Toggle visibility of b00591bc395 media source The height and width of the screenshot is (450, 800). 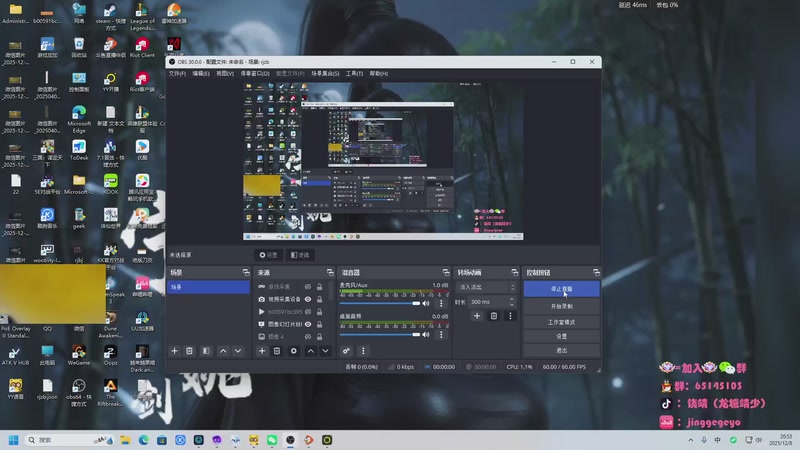tap(308, 312)
